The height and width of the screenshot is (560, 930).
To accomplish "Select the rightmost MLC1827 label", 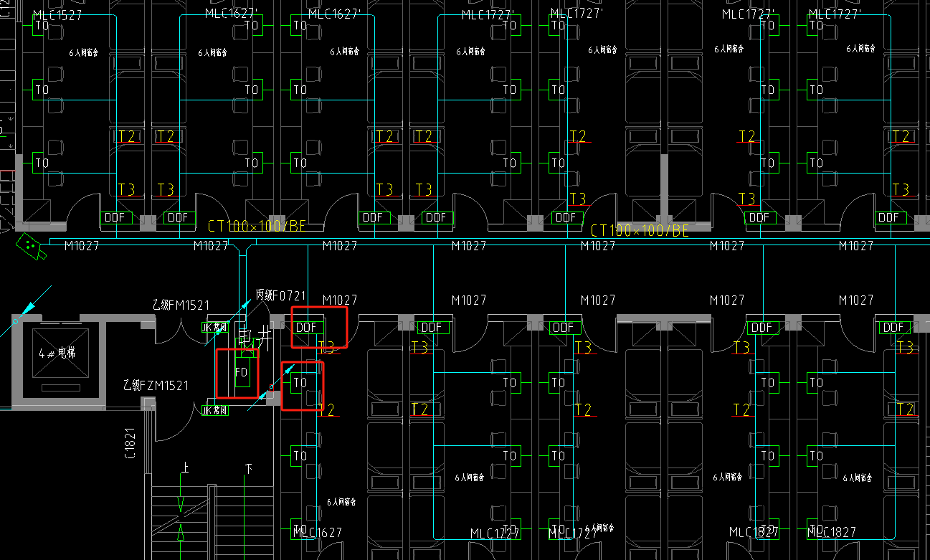I will [x=832, y=532].
